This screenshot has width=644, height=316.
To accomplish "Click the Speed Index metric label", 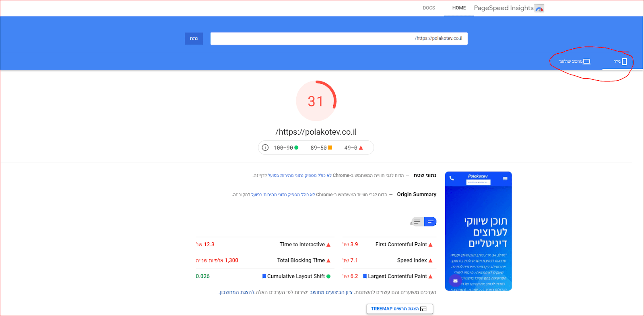I will pos(412,260).
